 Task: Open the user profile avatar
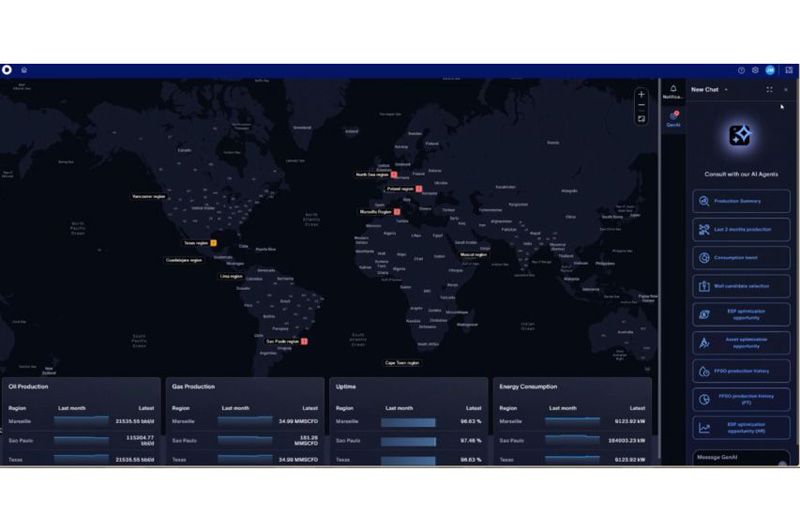coord(770,70)
